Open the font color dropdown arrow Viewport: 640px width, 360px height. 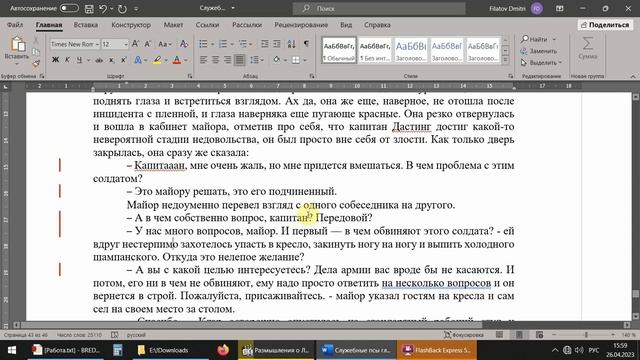186,60
